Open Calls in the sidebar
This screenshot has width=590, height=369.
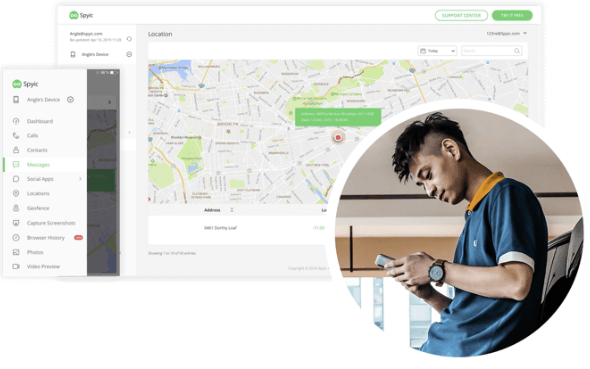32,135
